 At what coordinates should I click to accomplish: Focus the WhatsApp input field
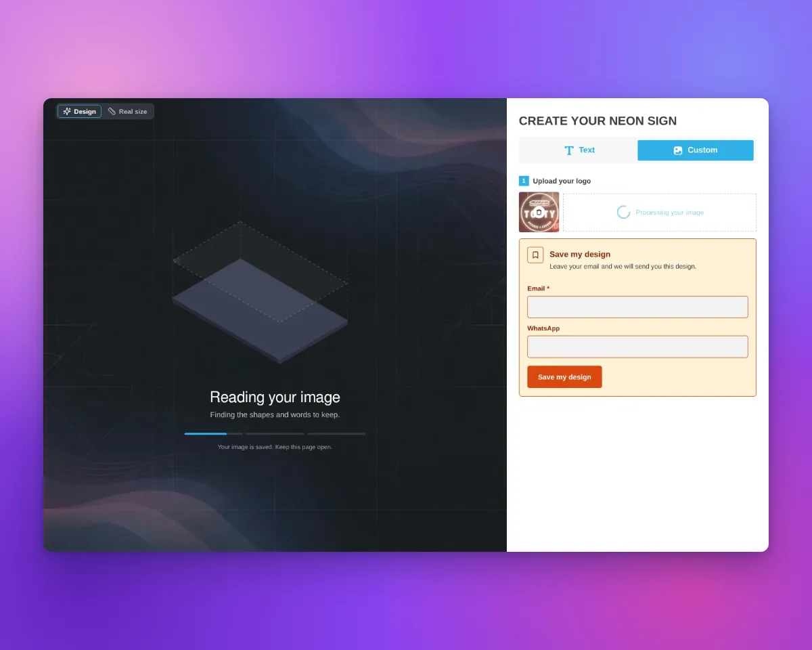pyautogui.click(x=637, y=347)
